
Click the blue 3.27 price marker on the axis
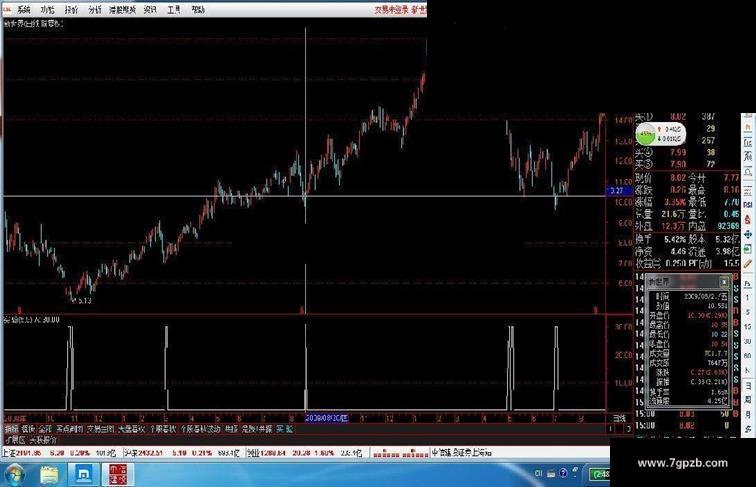coord(619,191)
